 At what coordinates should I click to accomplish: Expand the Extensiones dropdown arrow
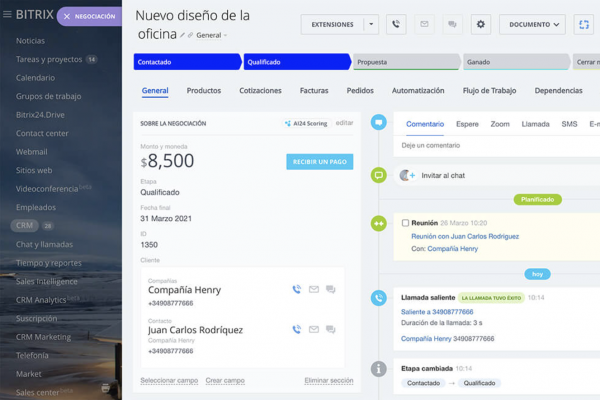(371, 25)
